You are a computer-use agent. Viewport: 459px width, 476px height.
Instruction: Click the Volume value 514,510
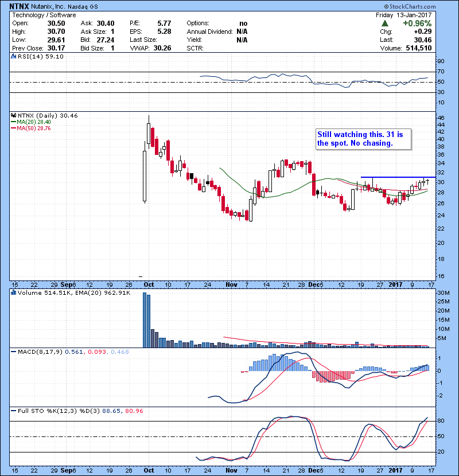[x=419, y=48]
